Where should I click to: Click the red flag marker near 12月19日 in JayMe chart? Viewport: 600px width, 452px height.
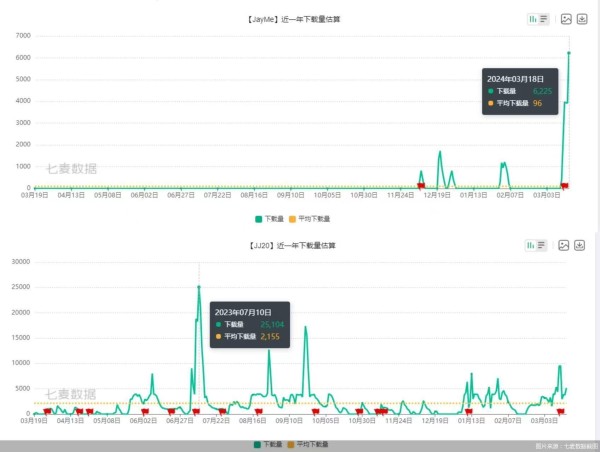point(421,186)
